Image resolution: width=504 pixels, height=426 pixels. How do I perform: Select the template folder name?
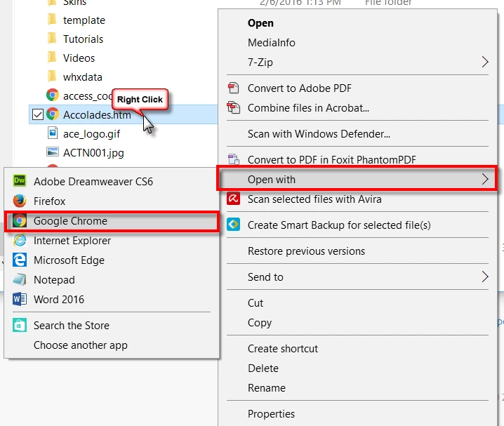[x=84, y=20]
